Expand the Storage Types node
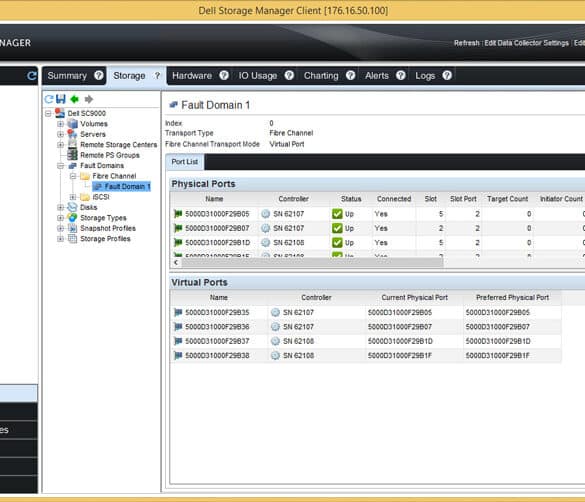The image size is (585, 502). 60,218
